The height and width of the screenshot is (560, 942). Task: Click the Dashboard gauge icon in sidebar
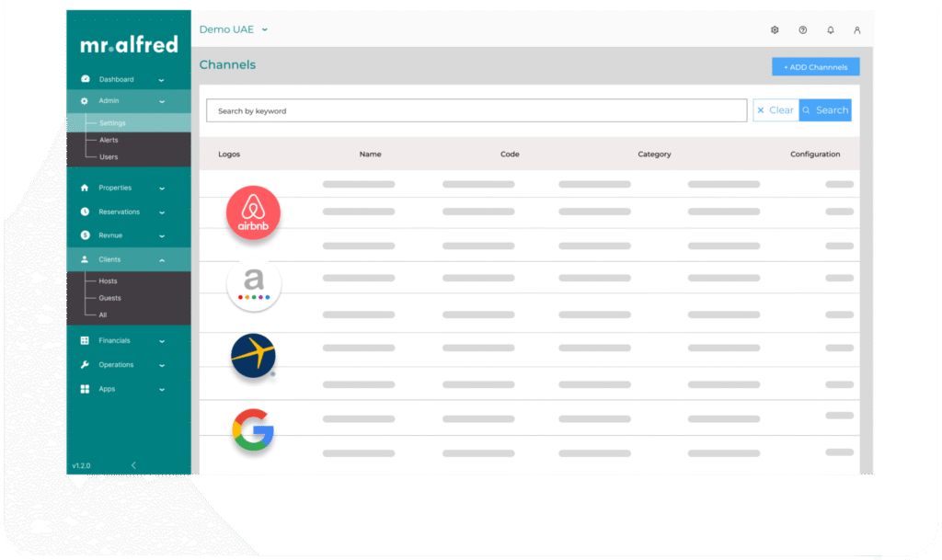click(86, 79)
